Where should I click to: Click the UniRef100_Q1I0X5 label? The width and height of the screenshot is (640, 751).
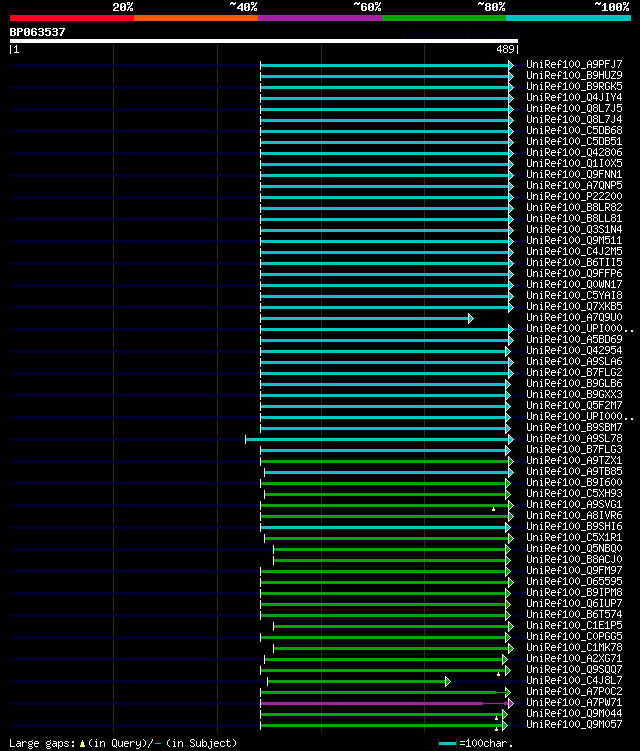[574, 163]
